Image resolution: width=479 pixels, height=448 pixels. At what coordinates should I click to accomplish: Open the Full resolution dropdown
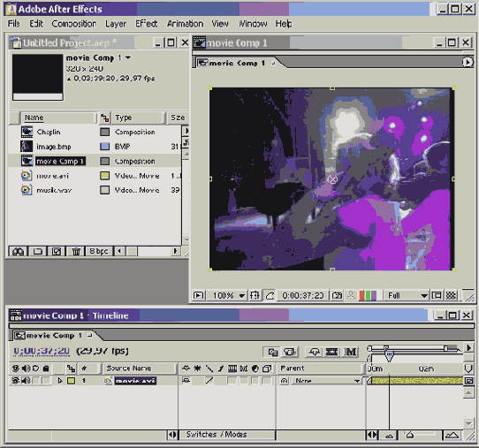click(407, 296)
